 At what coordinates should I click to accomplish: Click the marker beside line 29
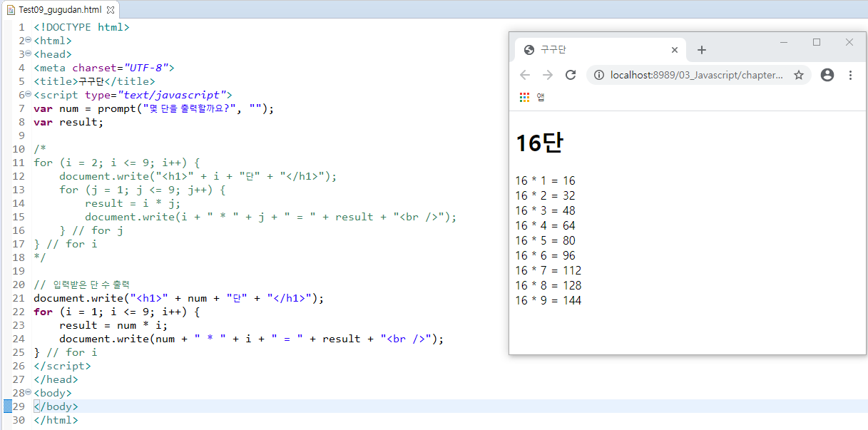pyautogui.click(x=8, y=406)
